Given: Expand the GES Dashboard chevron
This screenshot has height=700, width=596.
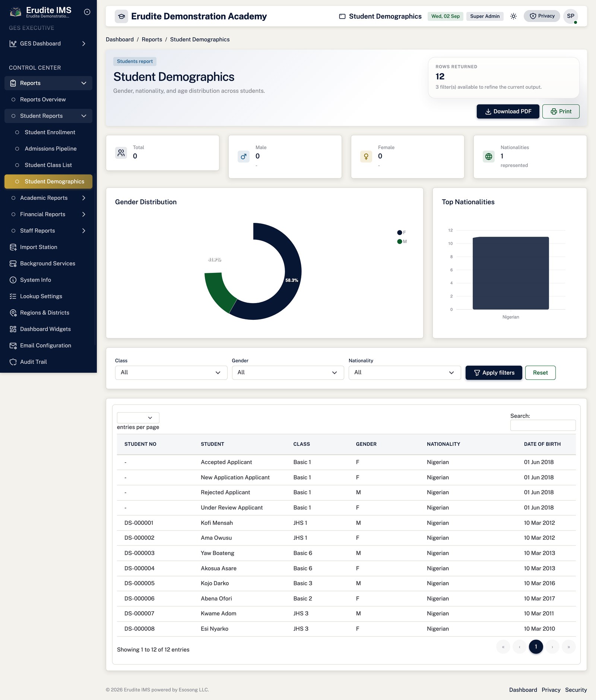Looking at the screenshot, I should pyautogui.click(x=84, y=44).
